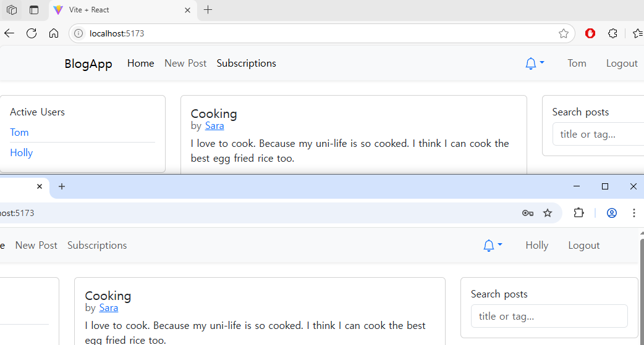Viewport: 644px width, 345px height.
Task: Open the profile icon in the lower browser
Action: coord(612,213)
